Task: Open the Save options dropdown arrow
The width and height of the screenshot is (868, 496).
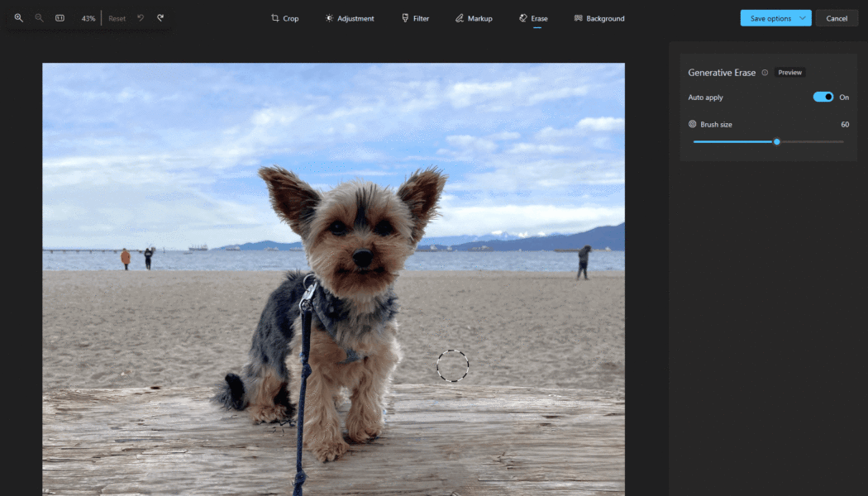Action: pos(801,17)
